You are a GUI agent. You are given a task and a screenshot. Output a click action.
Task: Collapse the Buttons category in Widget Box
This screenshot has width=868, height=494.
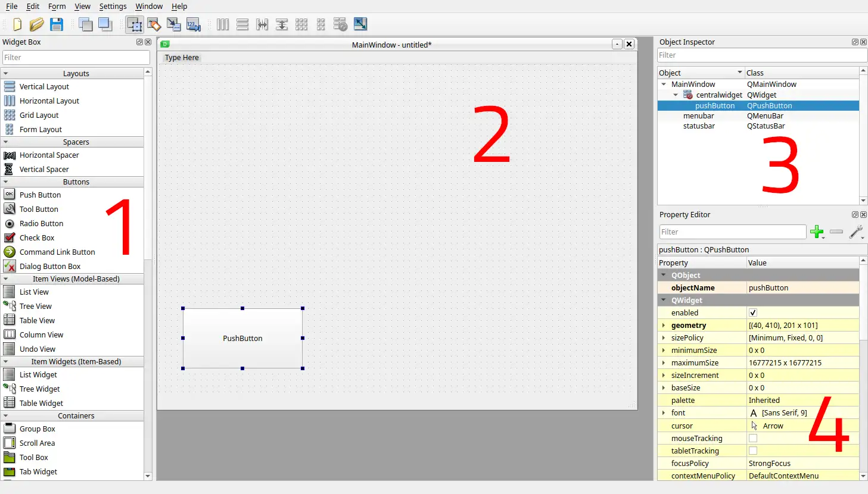6,182
